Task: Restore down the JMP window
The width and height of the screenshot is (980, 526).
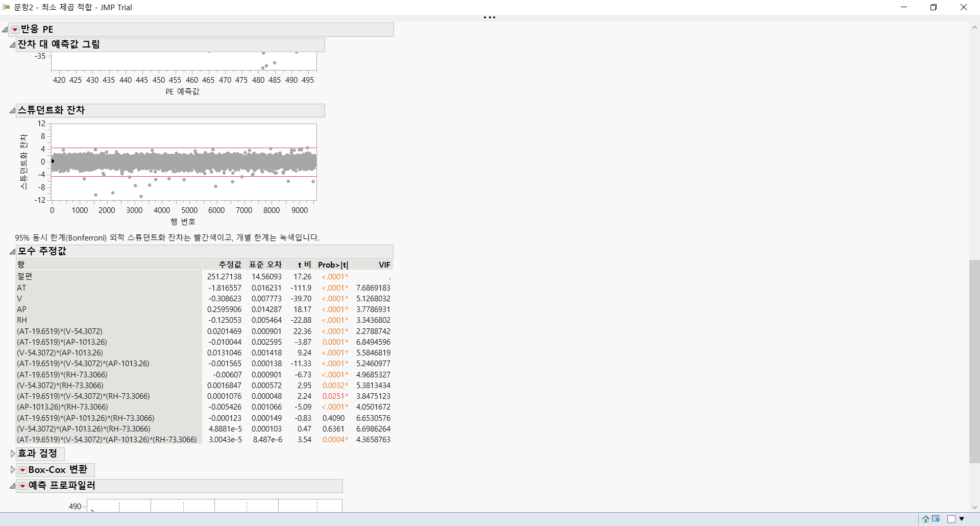Action: pyautogui.click(x=934, y=7)
